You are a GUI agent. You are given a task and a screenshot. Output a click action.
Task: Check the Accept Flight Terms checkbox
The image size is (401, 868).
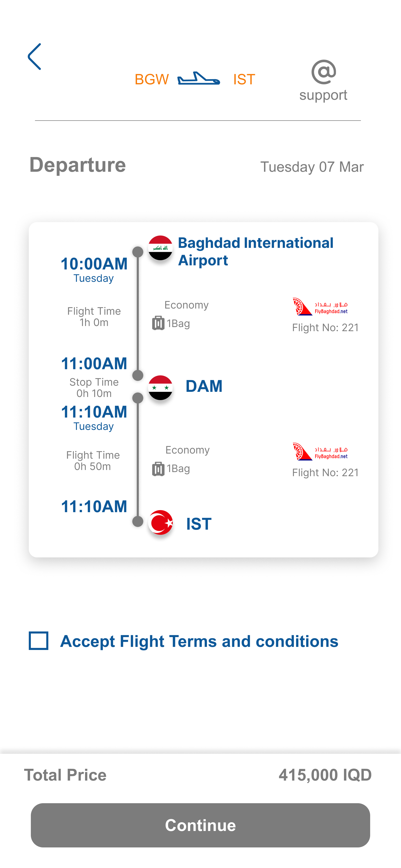coord(38,640)
